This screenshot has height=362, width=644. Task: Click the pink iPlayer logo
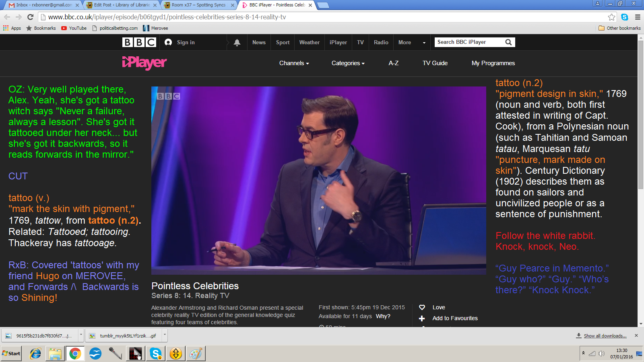click(x=144, y=63)
